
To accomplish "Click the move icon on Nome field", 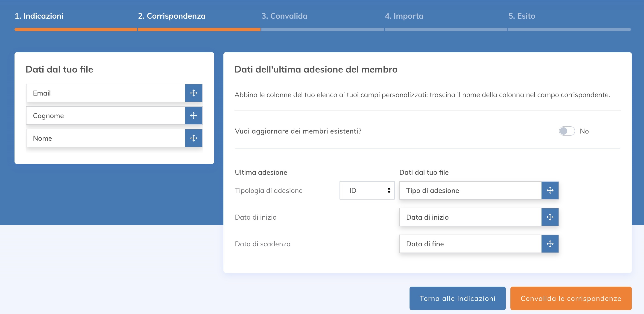I will (x=193, y=138).
